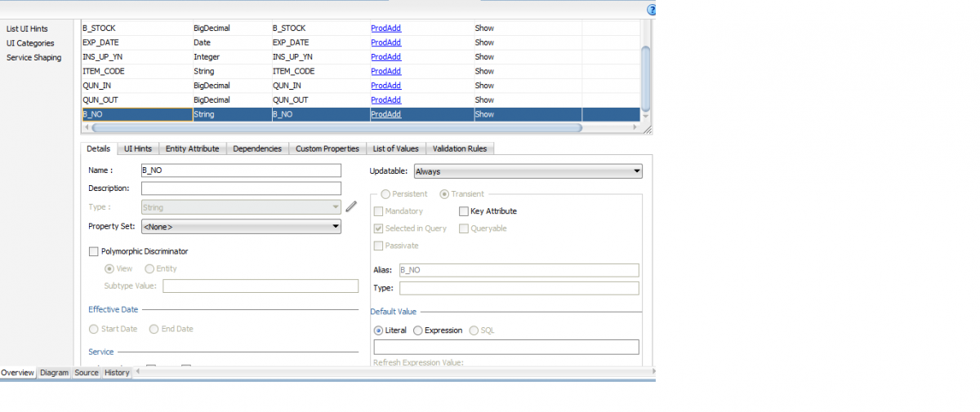Expand the Property Set dropdown
Screen dimensions: 980x412
[x=241, y=227]
